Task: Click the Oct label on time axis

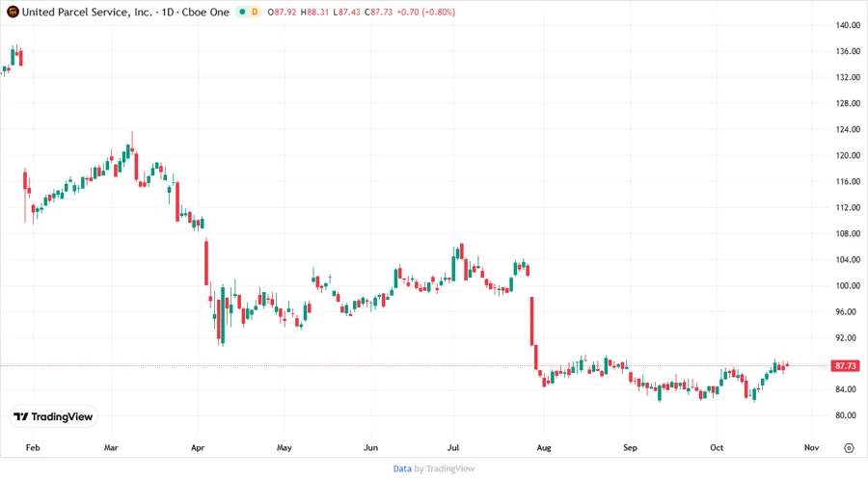Action: pyautogui.click(x=717, y=447)
